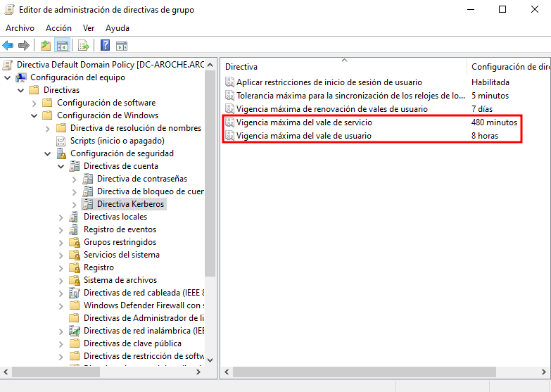Viewport: 551px width, 392px height.
Task: Open the Archivo menu
Action: point(20,28)
